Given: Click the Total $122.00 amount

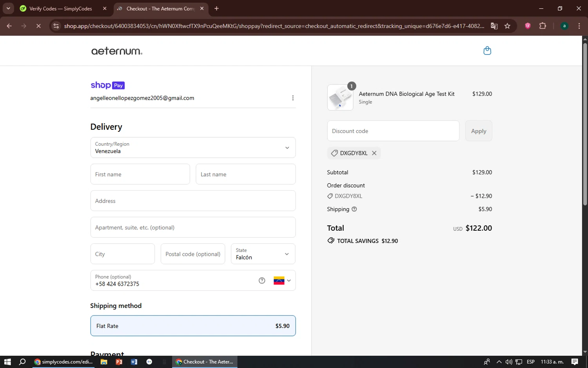Looking at the screenshot, I should [x=479, y=228].
